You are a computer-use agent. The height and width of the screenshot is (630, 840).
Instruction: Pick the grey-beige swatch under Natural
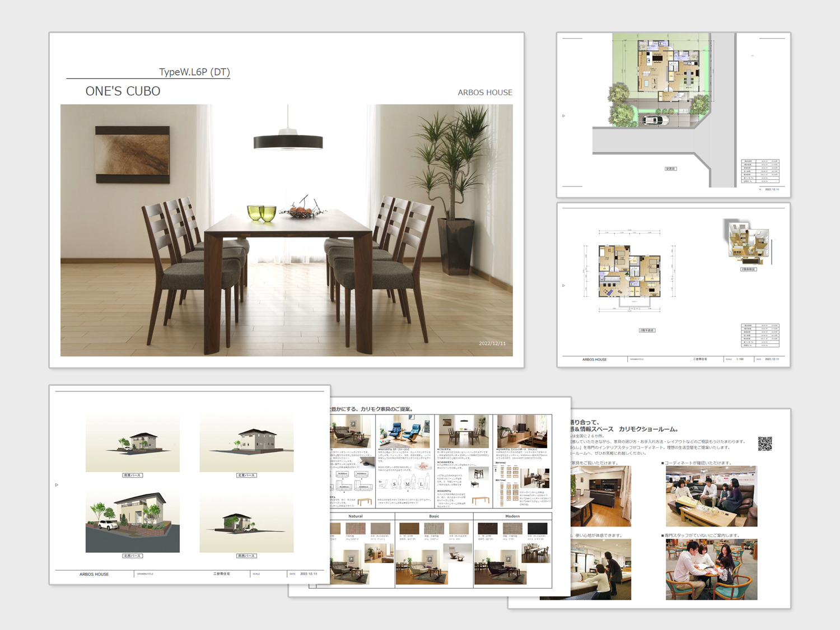[381, 528]
